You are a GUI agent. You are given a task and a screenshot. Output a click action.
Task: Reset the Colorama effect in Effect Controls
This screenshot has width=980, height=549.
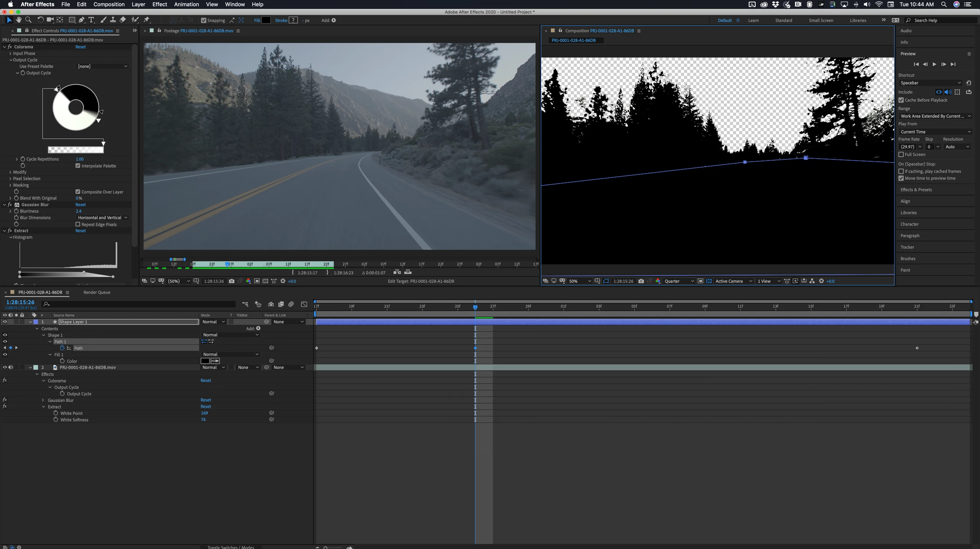click(80, 47)
